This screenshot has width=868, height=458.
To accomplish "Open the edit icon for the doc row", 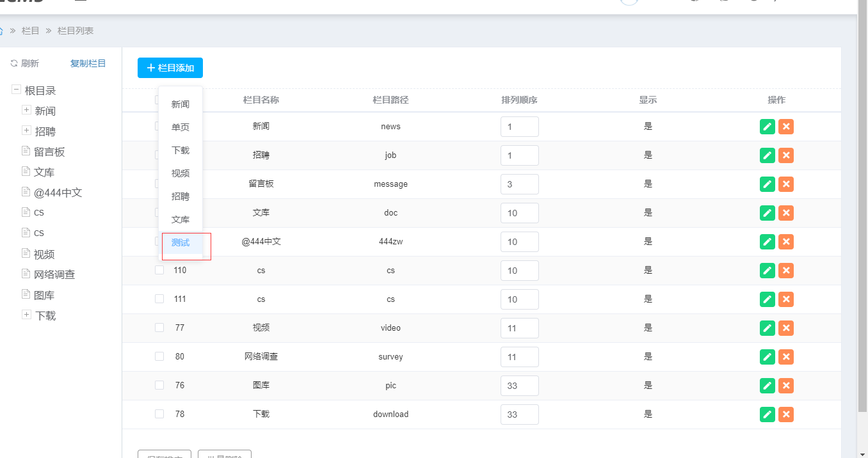I will click(x=768, y=213).
